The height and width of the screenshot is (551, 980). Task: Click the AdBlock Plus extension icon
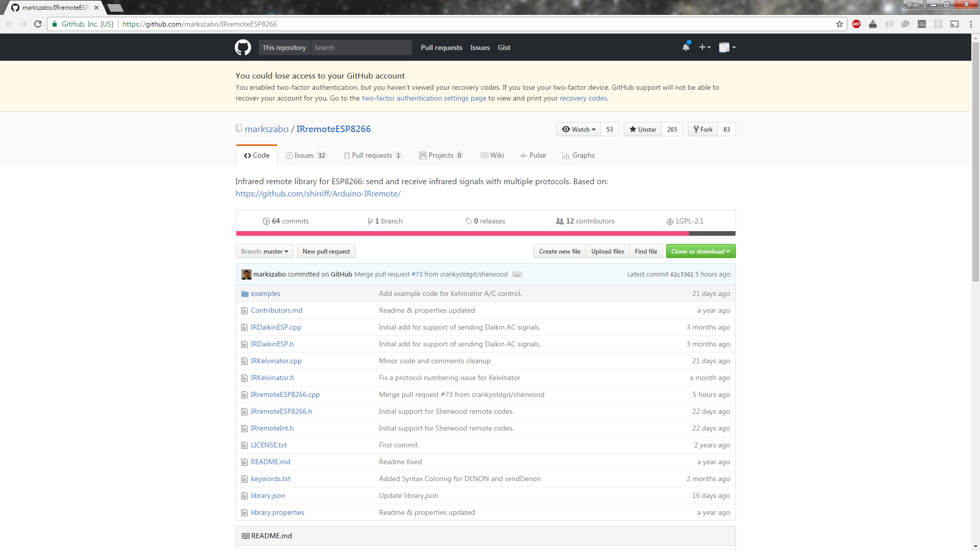(x=856, y=24)
